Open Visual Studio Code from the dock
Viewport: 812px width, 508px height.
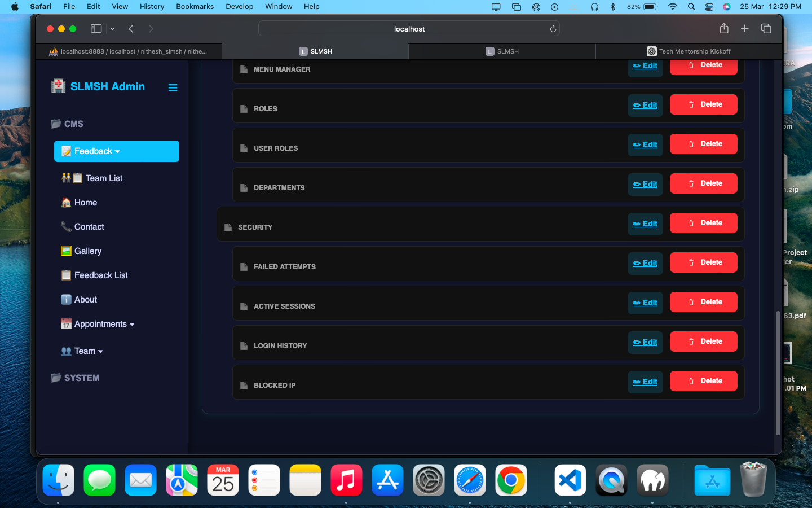coord(570,480)
